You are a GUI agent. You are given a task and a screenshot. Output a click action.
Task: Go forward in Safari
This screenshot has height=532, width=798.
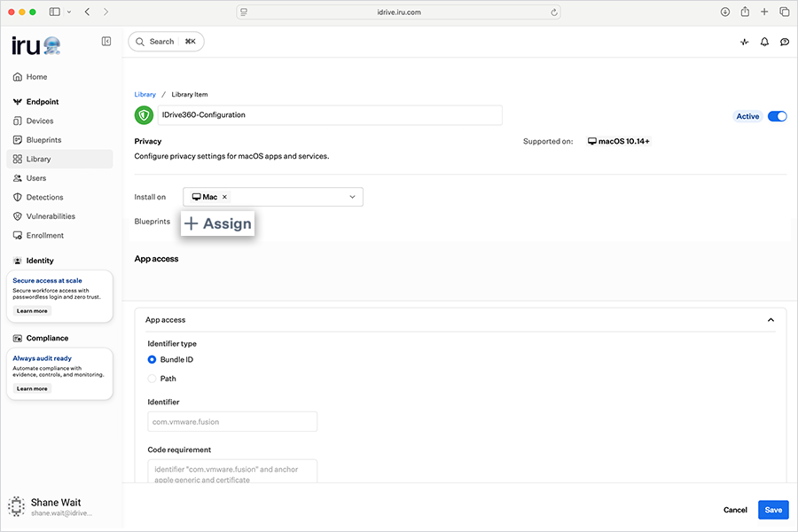pos(106,12)
